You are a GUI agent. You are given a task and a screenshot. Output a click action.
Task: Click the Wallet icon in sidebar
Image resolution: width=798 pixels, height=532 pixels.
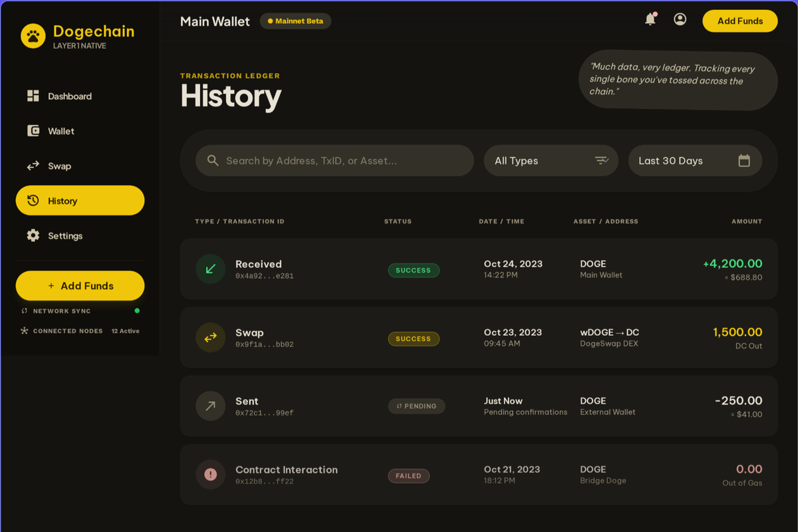(x=33, y=131)
